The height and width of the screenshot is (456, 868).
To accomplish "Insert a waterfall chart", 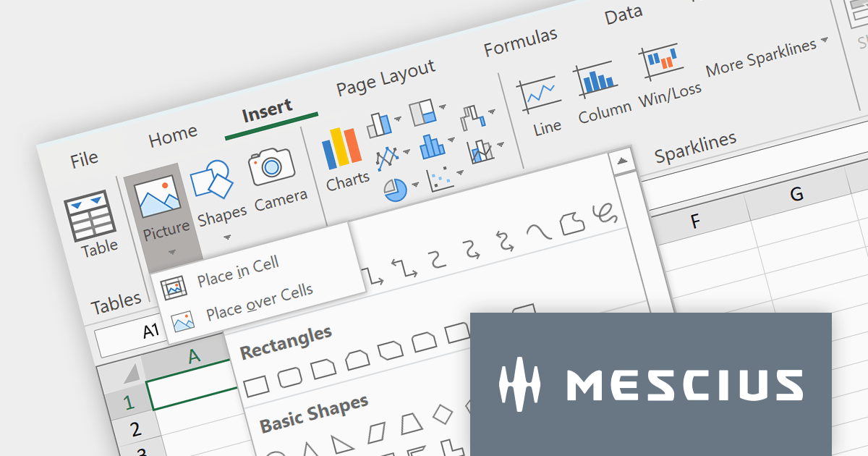I will (x=472, y=117).
